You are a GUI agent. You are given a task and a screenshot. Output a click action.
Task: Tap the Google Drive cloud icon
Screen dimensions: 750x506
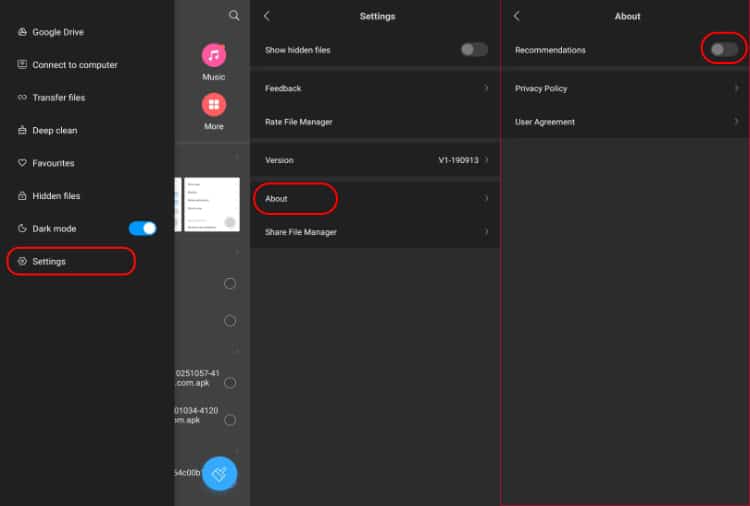pos(22,32)
